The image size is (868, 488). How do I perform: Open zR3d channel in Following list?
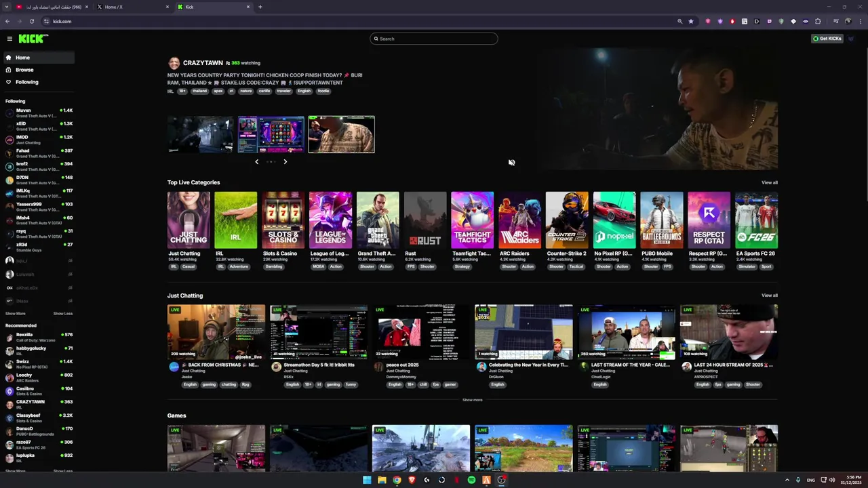(39, 247)
